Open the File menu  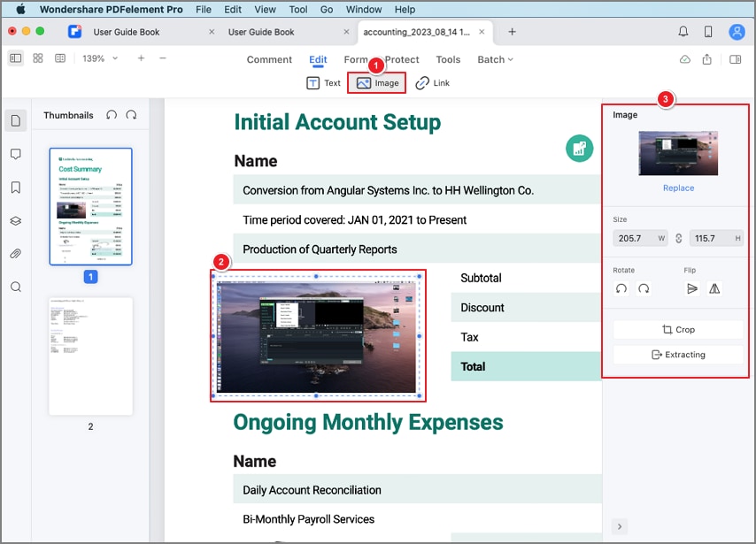(204, 9)
